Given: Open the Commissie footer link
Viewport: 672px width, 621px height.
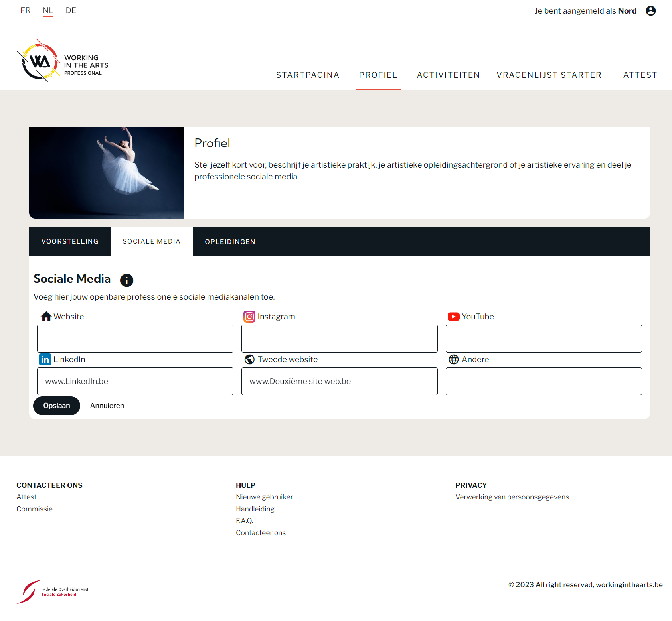Looking at the screenshot, I should coord(34,509).
